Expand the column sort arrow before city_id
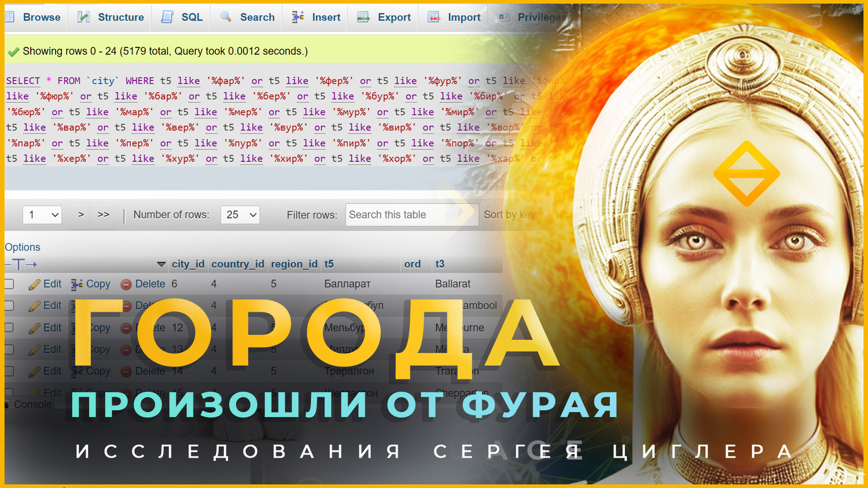This screenshot has width=868, height=488. 161,264
